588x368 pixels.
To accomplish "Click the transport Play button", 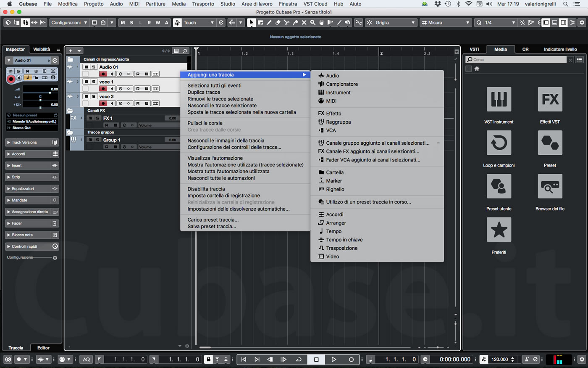I will click(x=333, y=359).
